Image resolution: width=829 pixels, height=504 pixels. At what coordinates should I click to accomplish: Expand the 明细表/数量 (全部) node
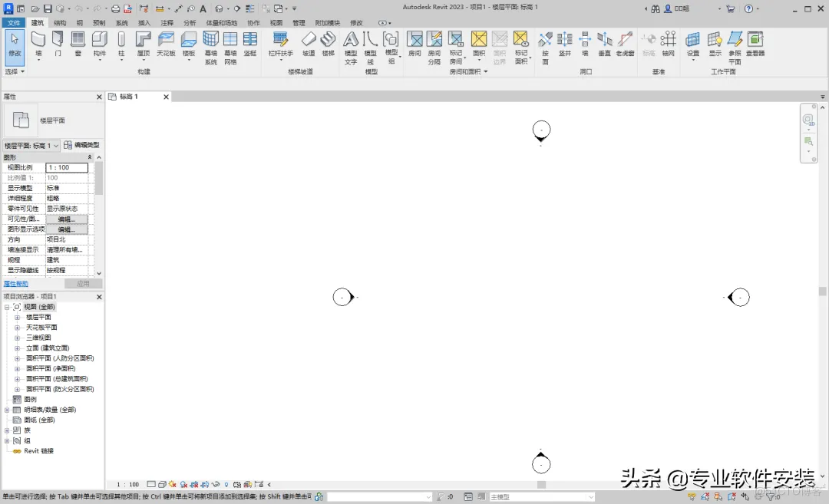click(x=7, y=410)
